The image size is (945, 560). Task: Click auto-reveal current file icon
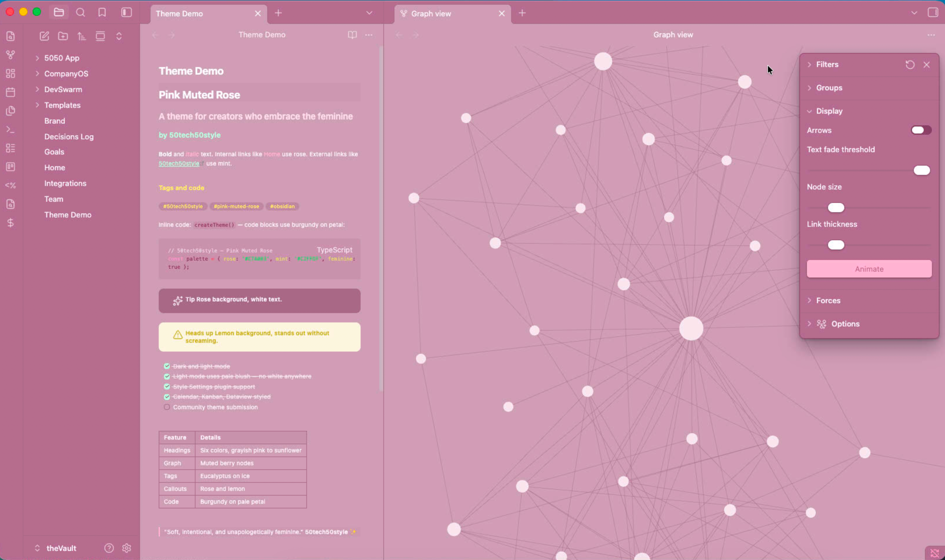(100, 36)
